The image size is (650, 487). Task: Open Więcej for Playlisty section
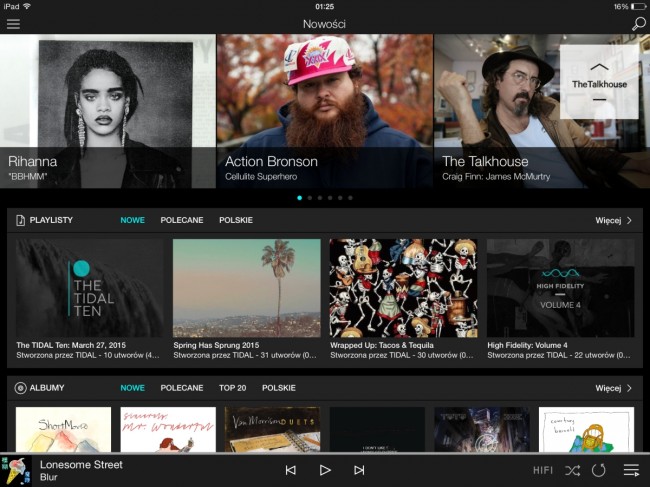click(614, 220)
